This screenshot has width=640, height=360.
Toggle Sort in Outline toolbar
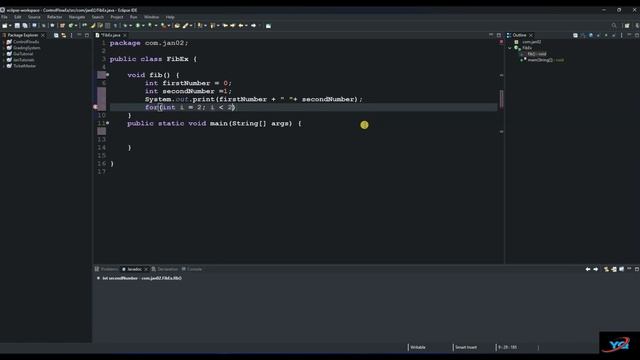(583, 36)
